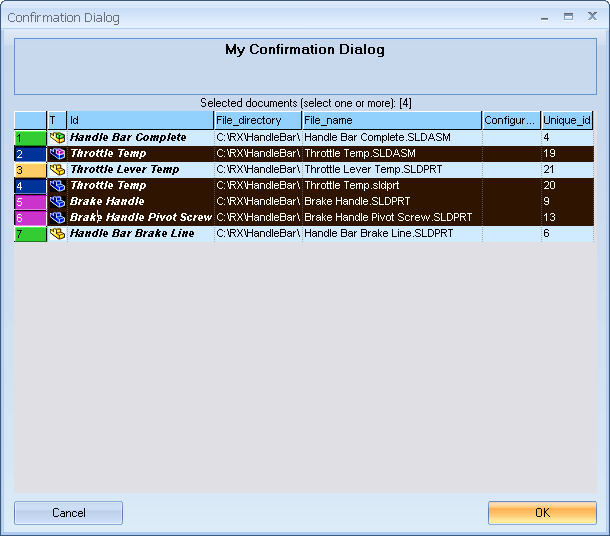The width and height of the screenshot is (610, 536).
Task: Click Unique_id value 13
Action: point(549,217)
